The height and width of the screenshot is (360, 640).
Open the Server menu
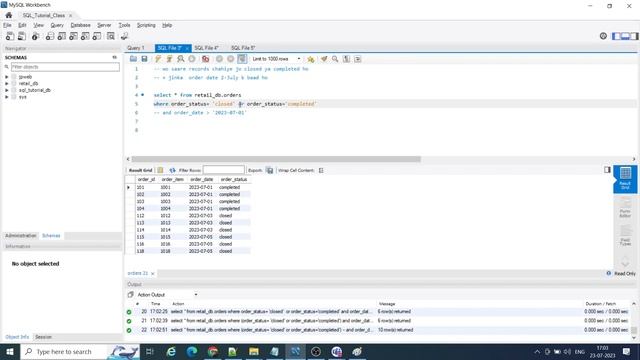click(104, 25)
